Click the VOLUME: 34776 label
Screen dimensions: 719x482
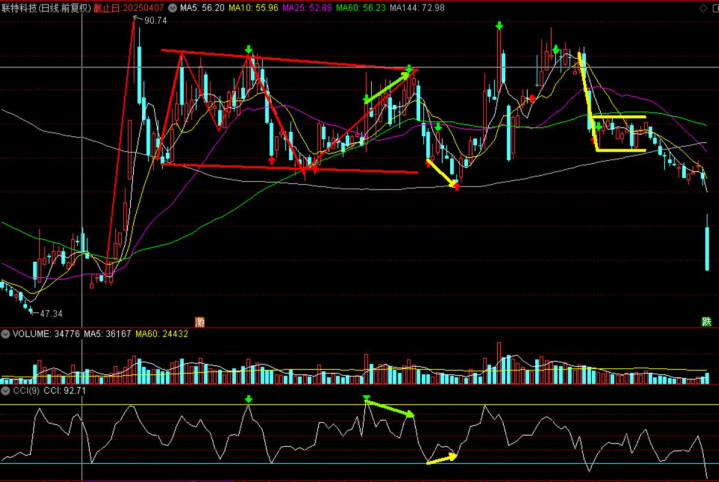(46, 334)
